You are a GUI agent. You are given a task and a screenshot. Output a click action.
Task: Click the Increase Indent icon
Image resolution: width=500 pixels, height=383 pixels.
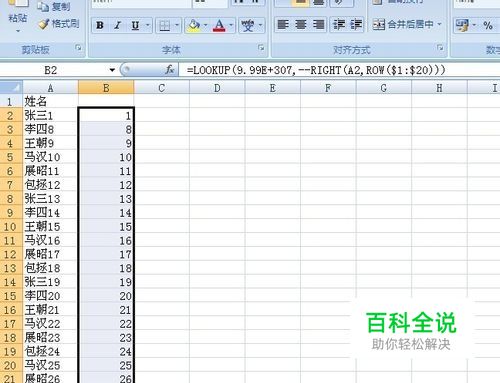click(356, 25)
